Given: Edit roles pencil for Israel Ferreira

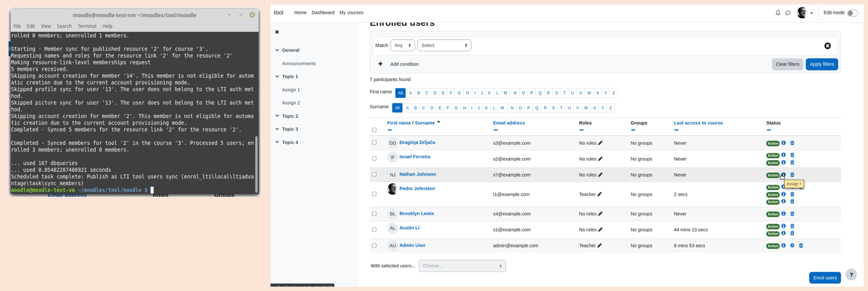Looking at the screenshot, I should [x=600, y=159].
